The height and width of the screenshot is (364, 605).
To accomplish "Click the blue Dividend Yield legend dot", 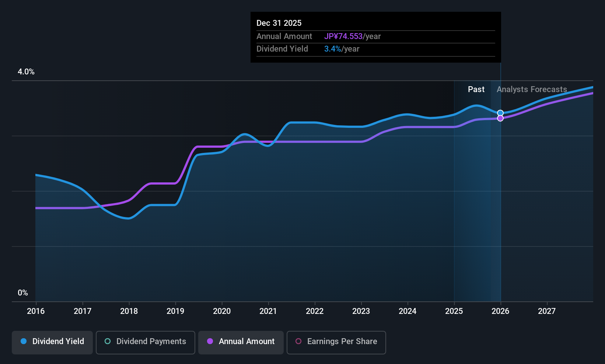I will coord(24,341).
